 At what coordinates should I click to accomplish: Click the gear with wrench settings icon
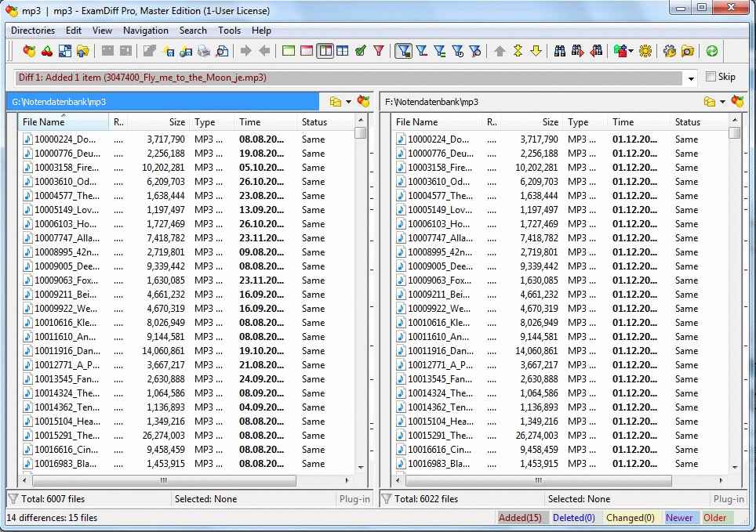click(670, 51)
